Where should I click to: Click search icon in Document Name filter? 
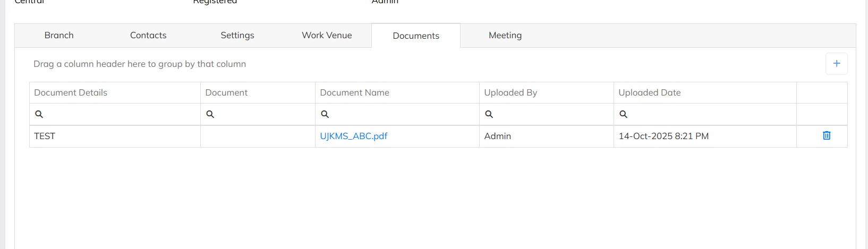(x=325, y=114)
